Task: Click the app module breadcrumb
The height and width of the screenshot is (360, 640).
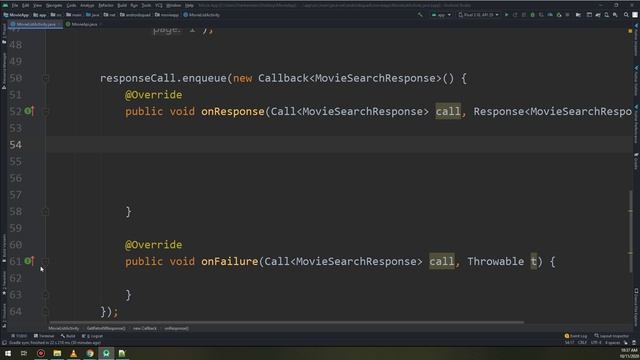Action: [40, 15]
